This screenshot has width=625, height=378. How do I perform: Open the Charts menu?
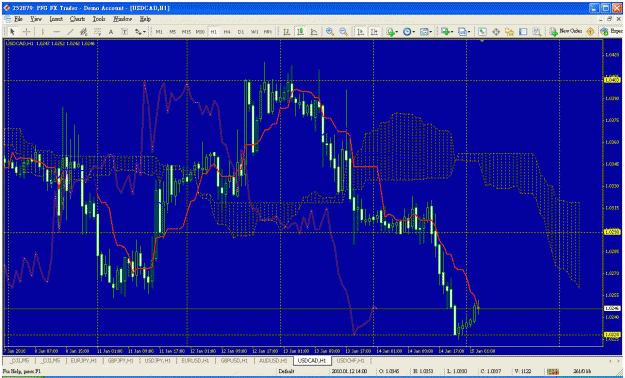77,19
